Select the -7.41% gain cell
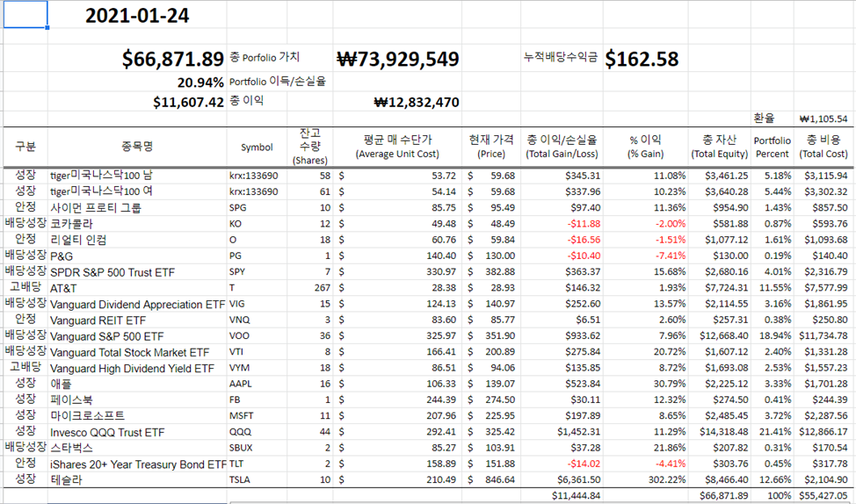 (x=645, y=256)
